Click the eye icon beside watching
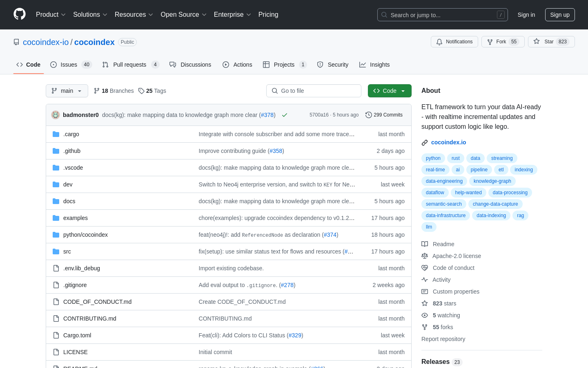Viewport: 588px width, 368px height. [425, 315]
